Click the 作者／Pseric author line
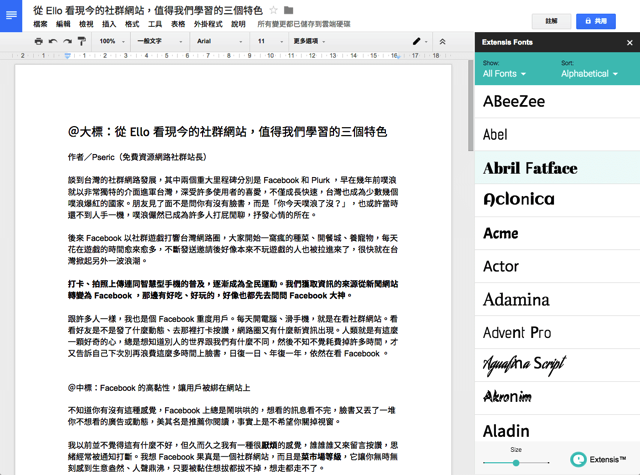This screenshot has height=475, width=640. pyautogui.click(x=138, y=157)
